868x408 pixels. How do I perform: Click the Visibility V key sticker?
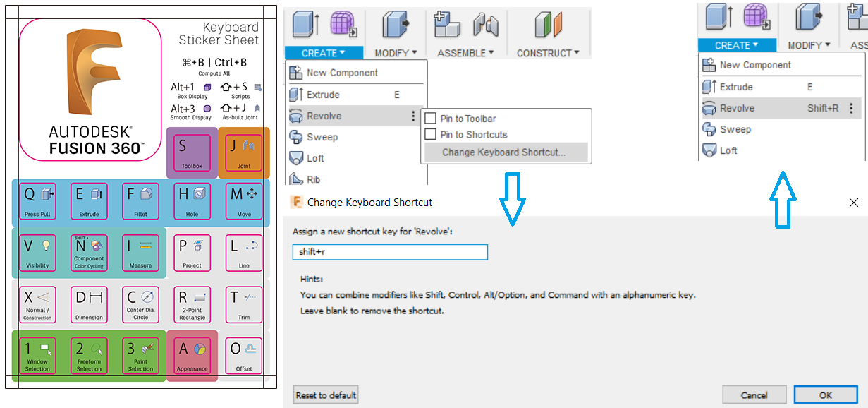[x=37, y=253]
